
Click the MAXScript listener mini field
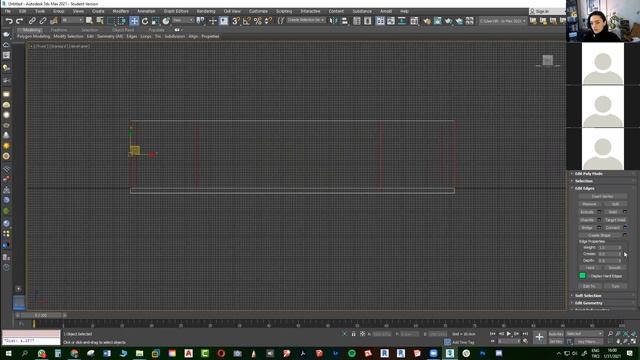click(x=31, y=340)
